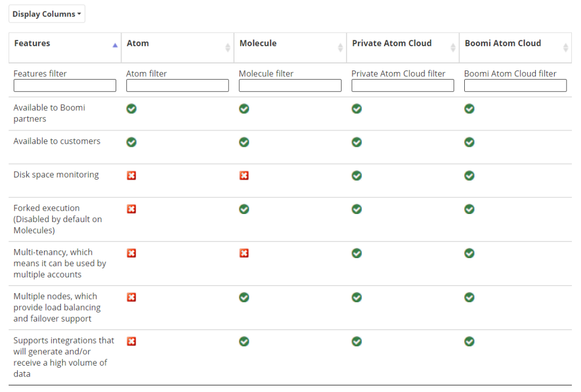Viewport: 581px width, 392px height.
Task: Click red X for Atom disk space monitoring
Action: (x=132, y=175)
